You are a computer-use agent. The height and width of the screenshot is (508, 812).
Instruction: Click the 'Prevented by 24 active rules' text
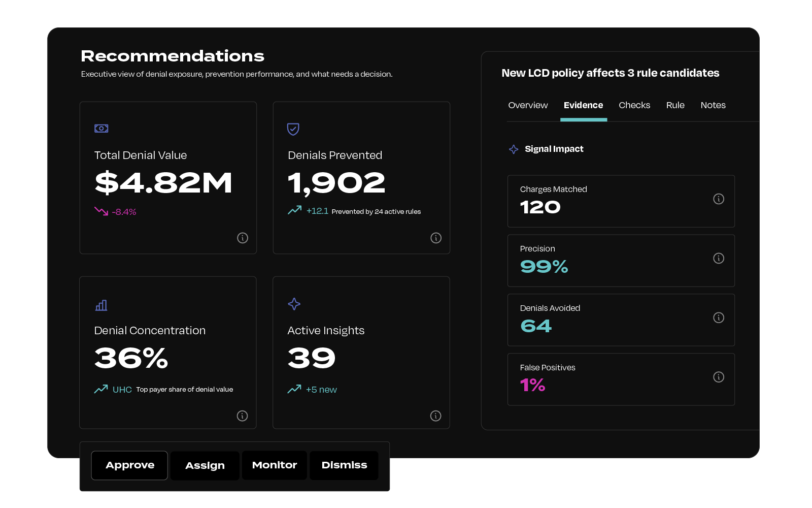pos(376,212)
